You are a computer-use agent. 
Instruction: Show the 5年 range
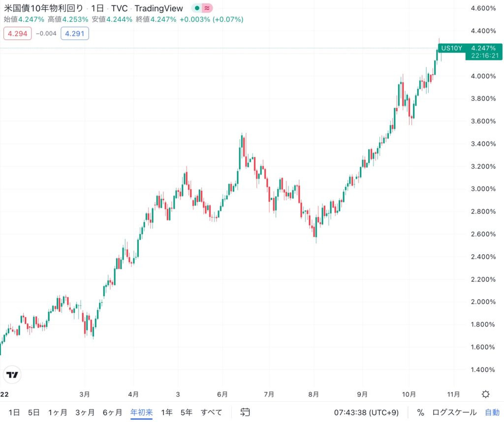tap(187, 412)
